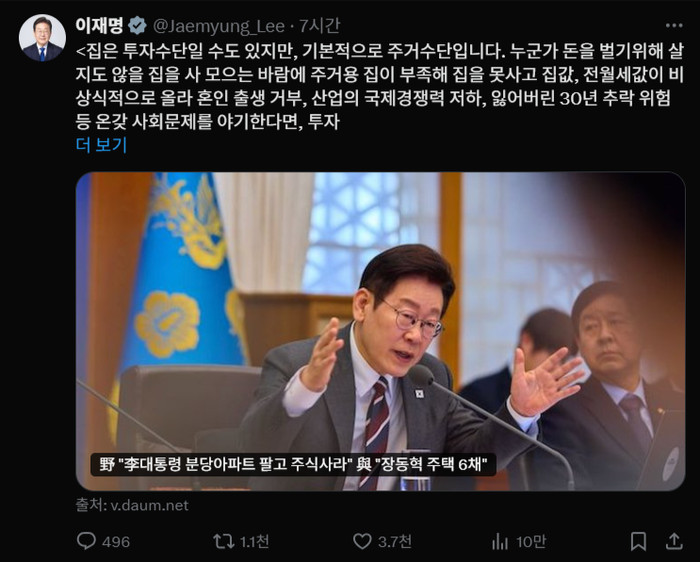Click the blue verified badge
The image size is (700, 562).
pos(137,26)
